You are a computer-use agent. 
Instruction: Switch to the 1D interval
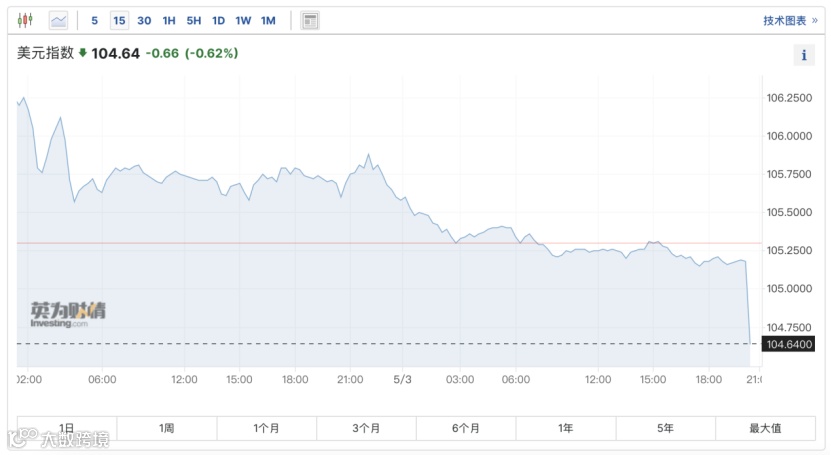(218, 21)
